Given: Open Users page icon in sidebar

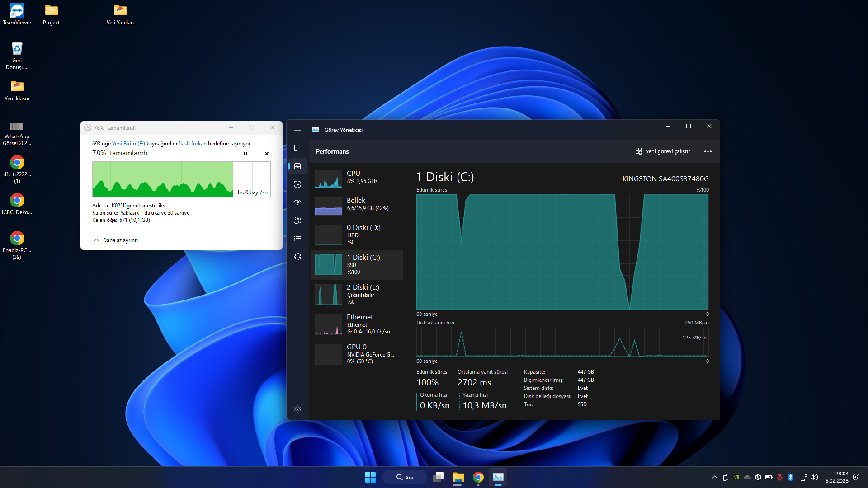Looking at the screenshot, I should pyautogui.click(x=297, y=221).
